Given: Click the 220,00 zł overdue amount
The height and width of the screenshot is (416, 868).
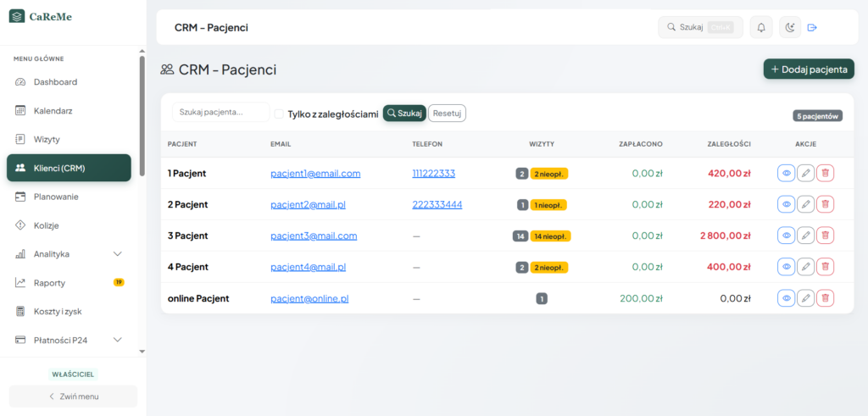Looking at the screenshot, I should click(x=729, y=205).
